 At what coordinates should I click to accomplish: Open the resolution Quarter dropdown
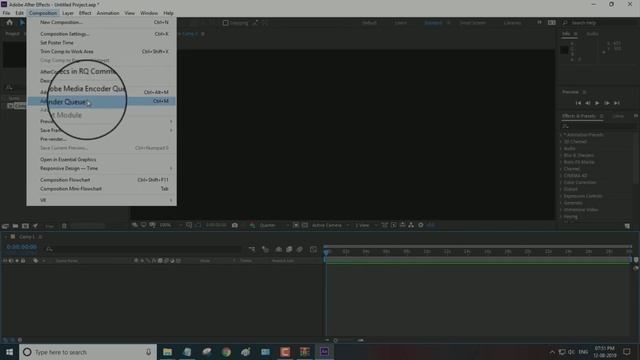(x=274, y=225)
